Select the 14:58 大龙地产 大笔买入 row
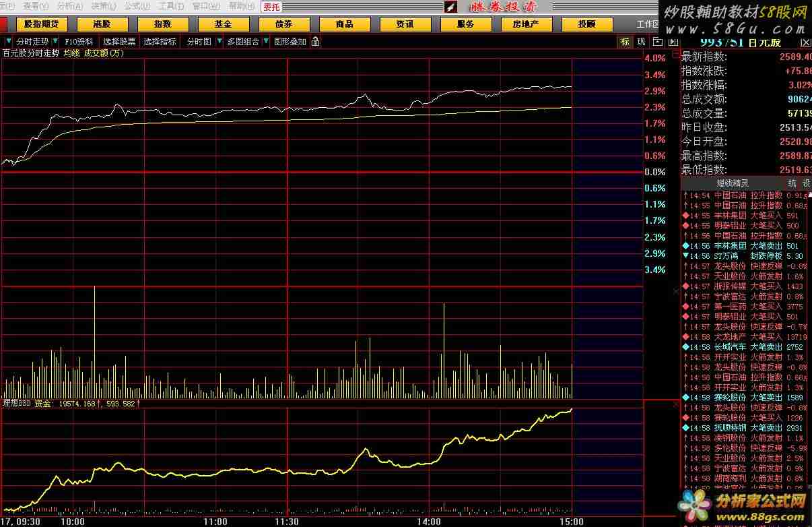This screenshot has height=527, width=812. [x=746, y=337]
